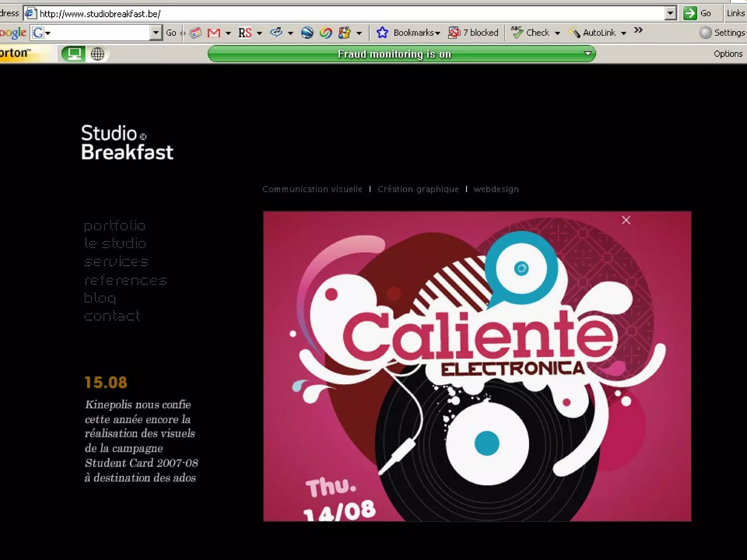The height and width of the screenshot is (560, 747).
Task: Click the Norton Options link
Action: coord(728,54)
